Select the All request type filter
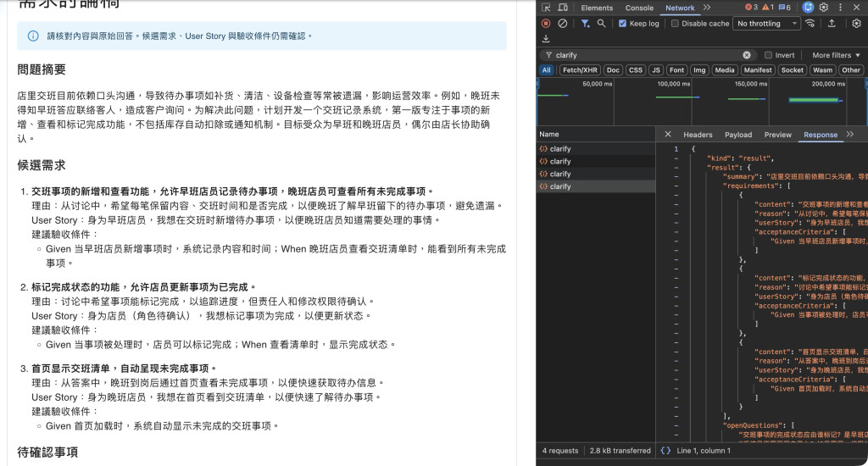This screenshot has height=466, width=868. click(547, 69)
